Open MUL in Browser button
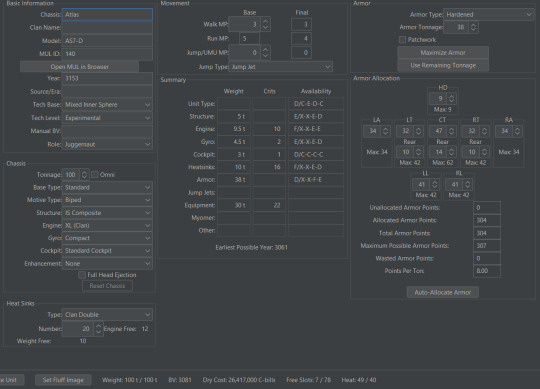The width and height of the screenshot is (540, 389). pyautogui.click(x=80, y=66)
